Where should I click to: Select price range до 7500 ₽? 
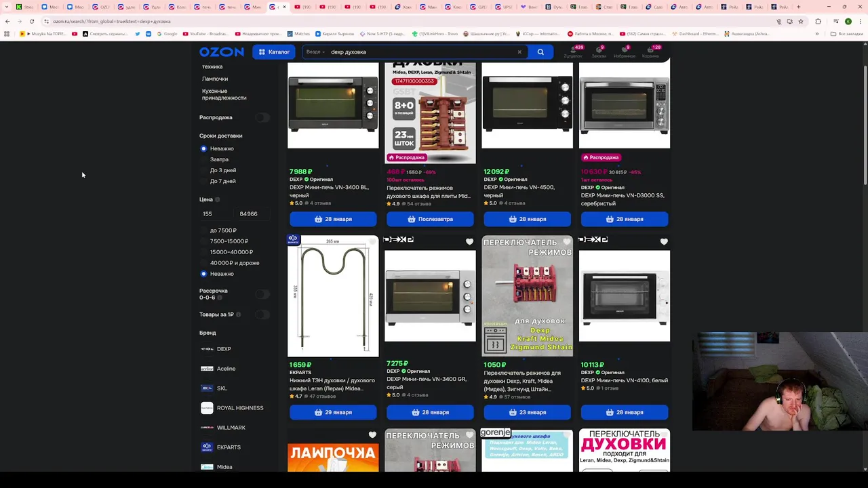point(218,230)
